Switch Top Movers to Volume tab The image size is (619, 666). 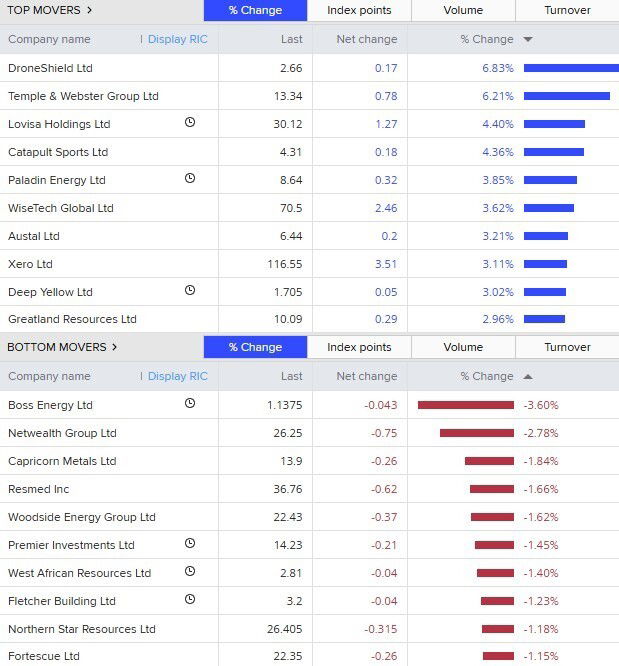[463, 10]
